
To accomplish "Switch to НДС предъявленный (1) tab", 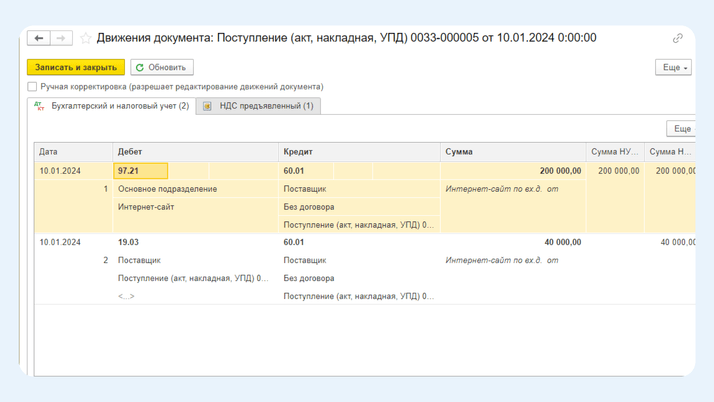I will point(259,106).
